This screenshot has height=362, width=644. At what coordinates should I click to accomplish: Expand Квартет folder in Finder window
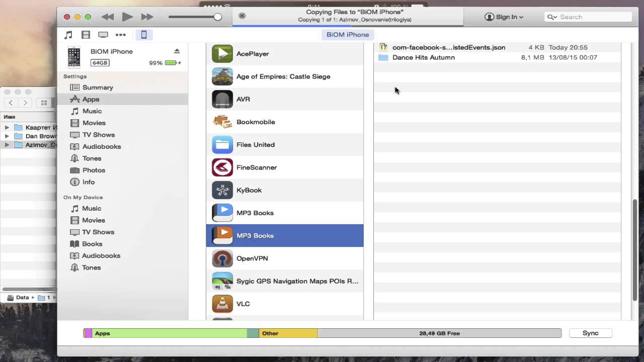(7, 128)
